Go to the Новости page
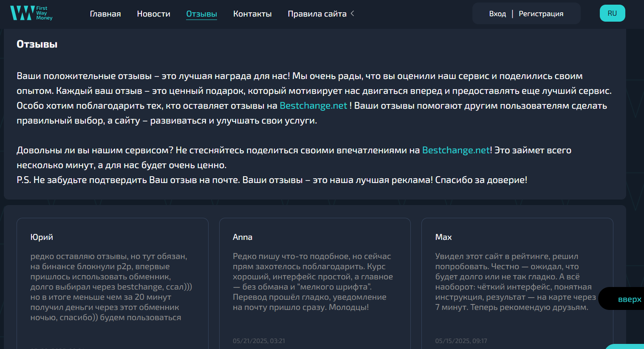The height and width of the screenshot is (349, 644). tap(153, 14)
